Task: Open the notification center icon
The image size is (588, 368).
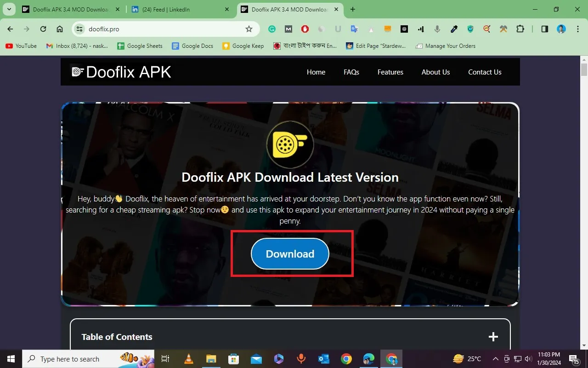Action: (574, 359)
